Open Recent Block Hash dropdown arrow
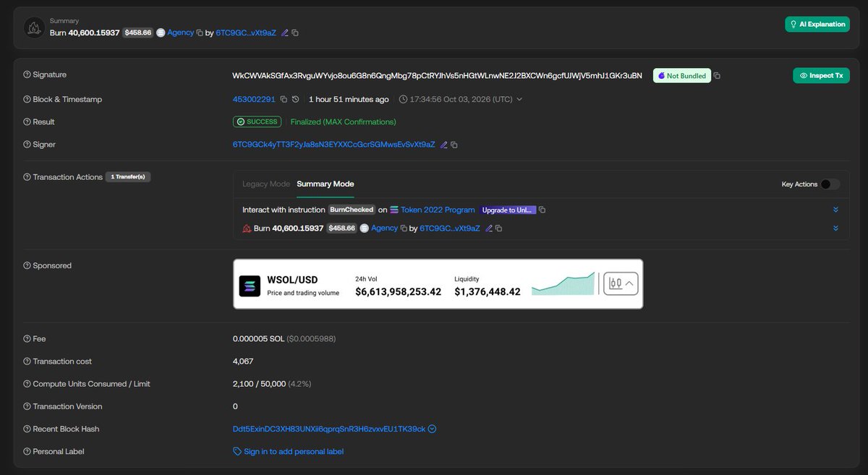 pos(432,429)
